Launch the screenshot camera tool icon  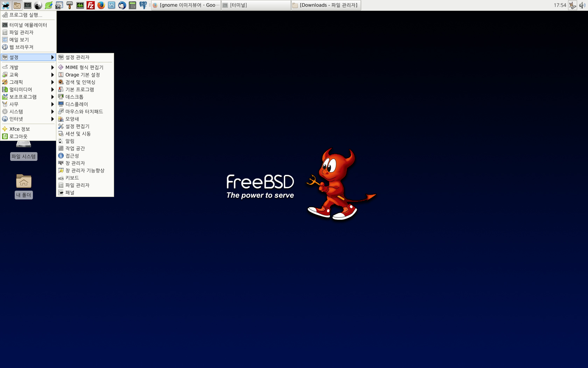[59, 5]
